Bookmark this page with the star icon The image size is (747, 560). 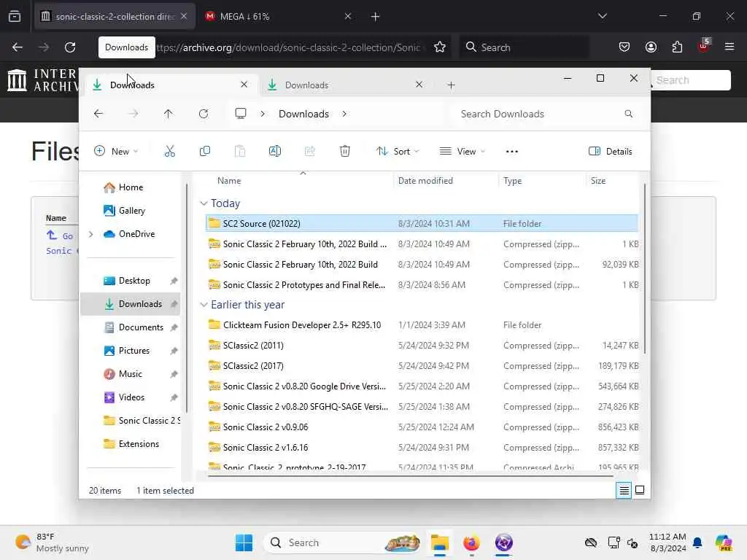pyautogui.click(x=440, y=47)
